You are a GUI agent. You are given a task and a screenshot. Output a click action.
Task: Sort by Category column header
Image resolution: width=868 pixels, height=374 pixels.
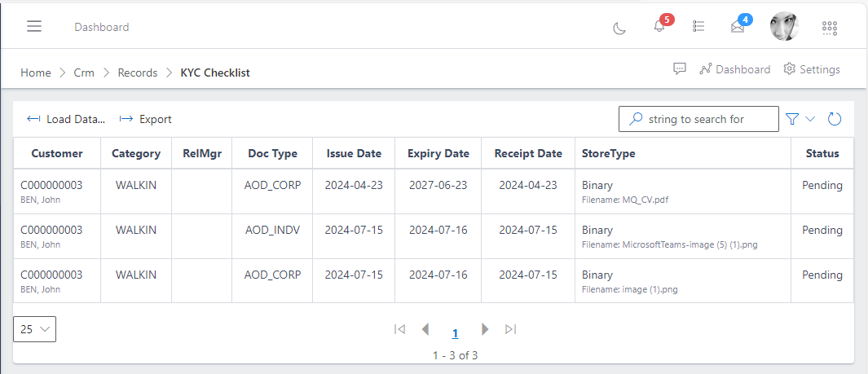pyautogui.click(x=136, y=153)
